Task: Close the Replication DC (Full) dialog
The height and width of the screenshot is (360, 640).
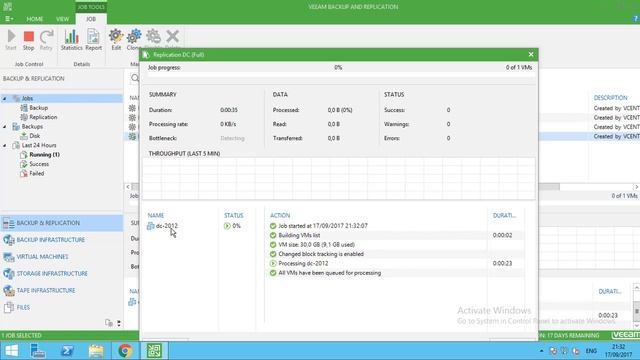Action: pos(531,54)
